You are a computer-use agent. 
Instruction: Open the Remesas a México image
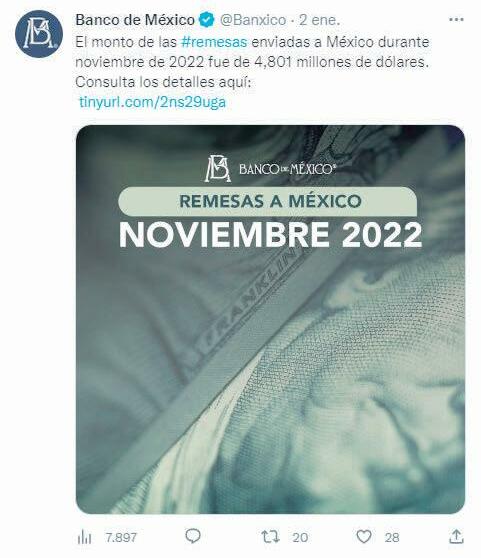[x=270, y=320]
